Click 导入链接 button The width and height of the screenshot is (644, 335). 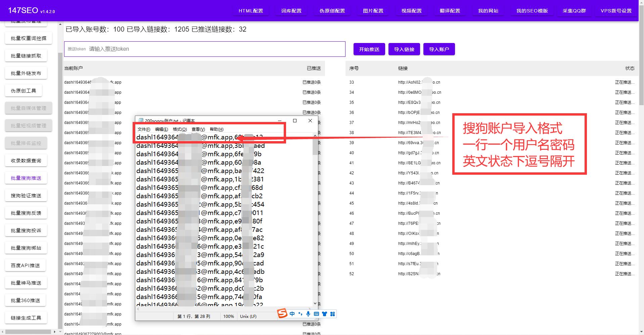click(x=404, y=49)
